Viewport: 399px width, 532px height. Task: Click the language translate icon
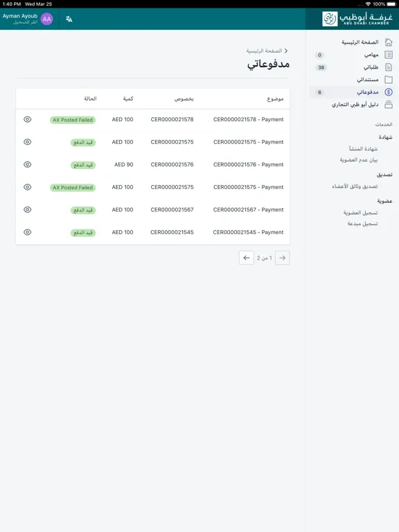(x=69, y=19)
